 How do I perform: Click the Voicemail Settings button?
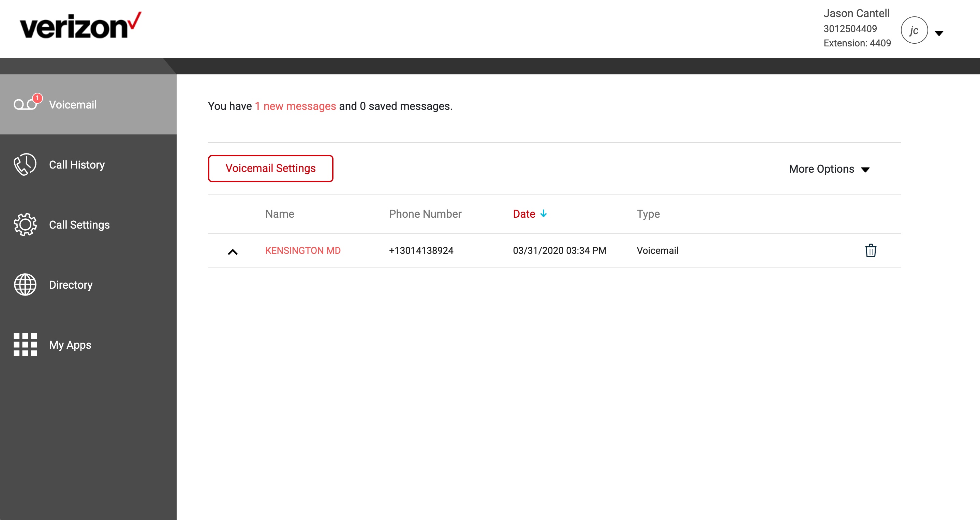click(270, 168)
